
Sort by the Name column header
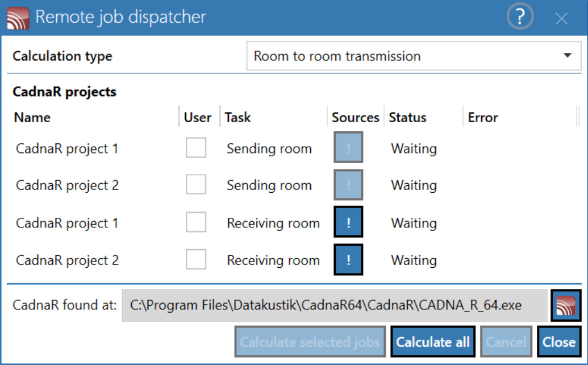tap(32, 118)
